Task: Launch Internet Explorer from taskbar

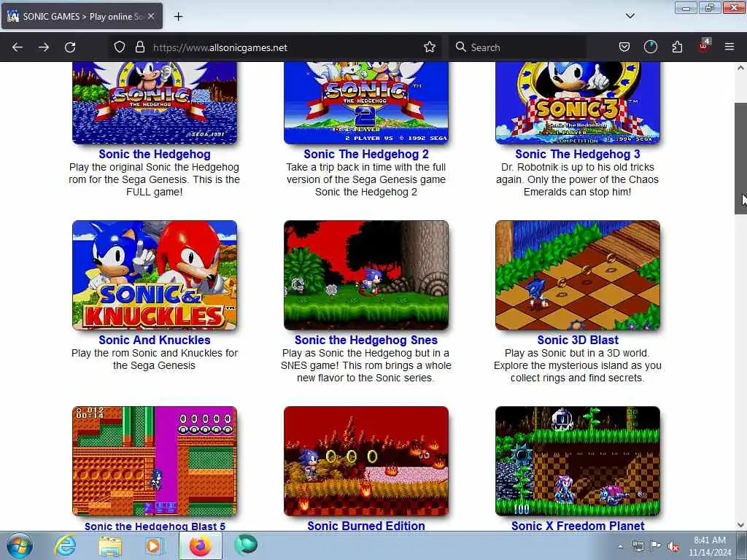Action: [65, 546]
